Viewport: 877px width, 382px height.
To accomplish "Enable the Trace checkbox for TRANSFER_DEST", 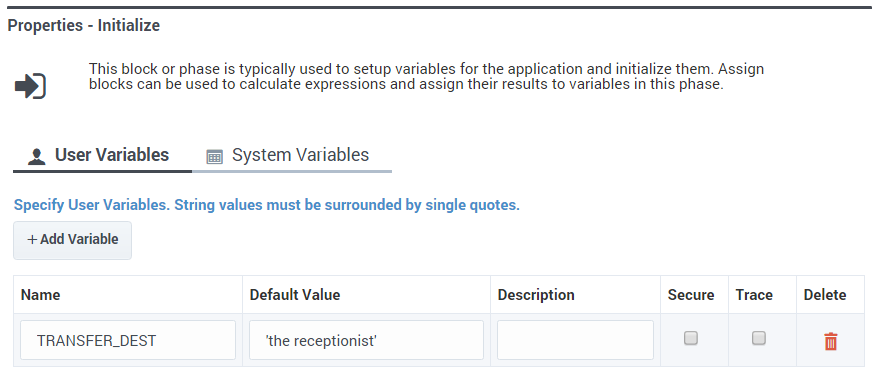I will pos(758,338).
